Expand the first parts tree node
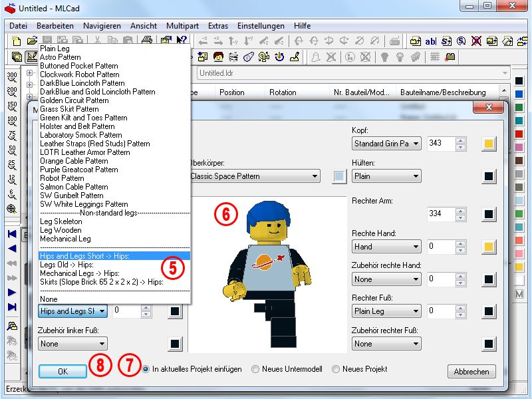Viewport: 532px width, 399px height. 29,72
